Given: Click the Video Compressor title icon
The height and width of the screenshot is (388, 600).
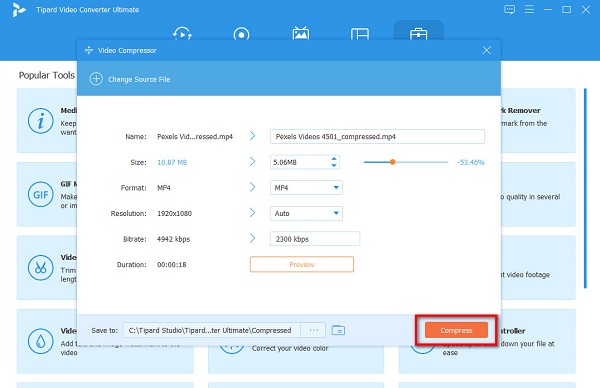Looking at the screenshot, I should pyautogui.click(x=89, y=50).
